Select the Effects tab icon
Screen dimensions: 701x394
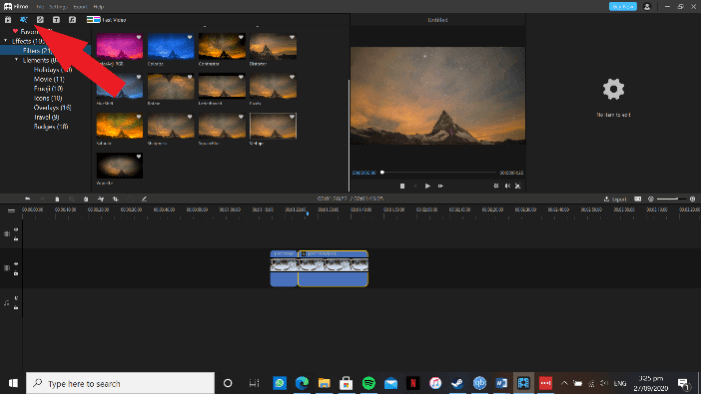pos(24,20)
